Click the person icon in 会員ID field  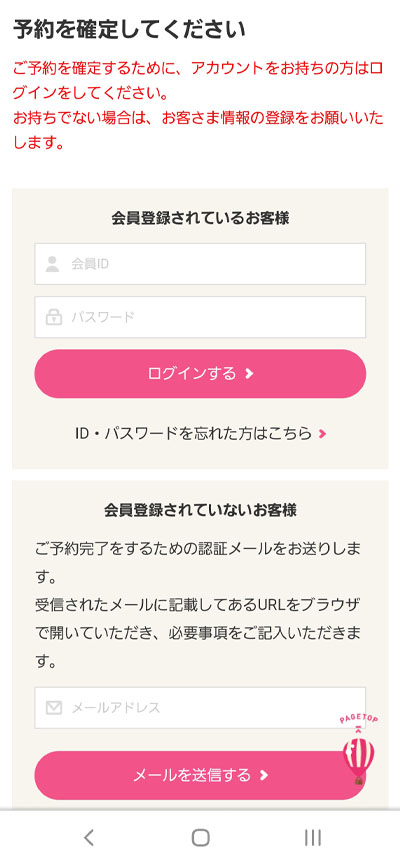[x=52, y=264]
